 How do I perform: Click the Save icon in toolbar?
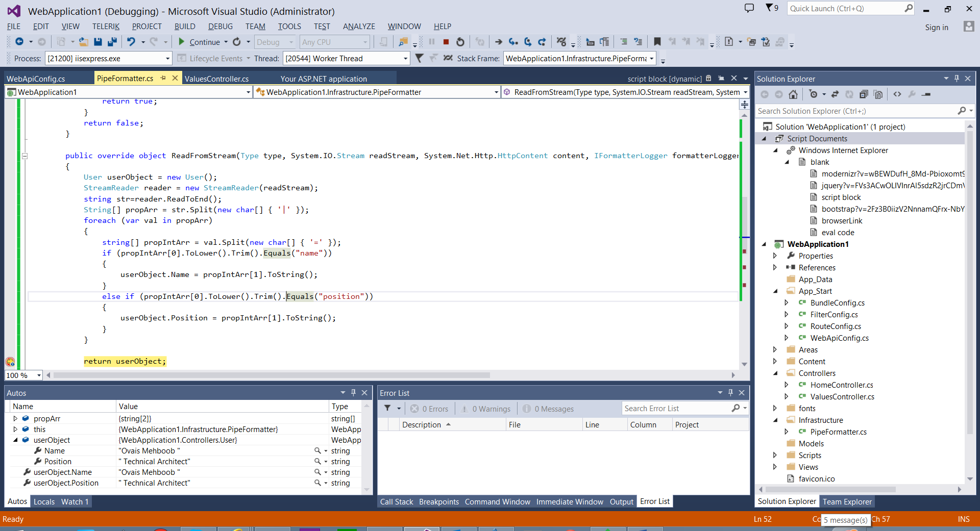pos(98,42)
